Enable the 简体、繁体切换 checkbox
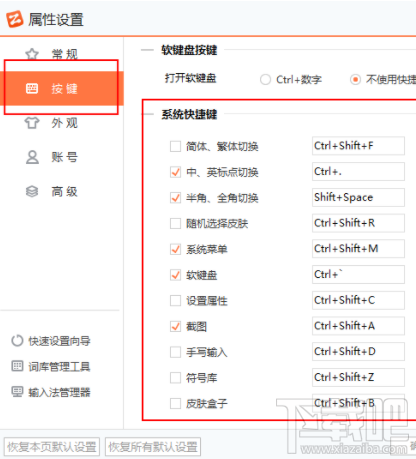 (175, 146)
